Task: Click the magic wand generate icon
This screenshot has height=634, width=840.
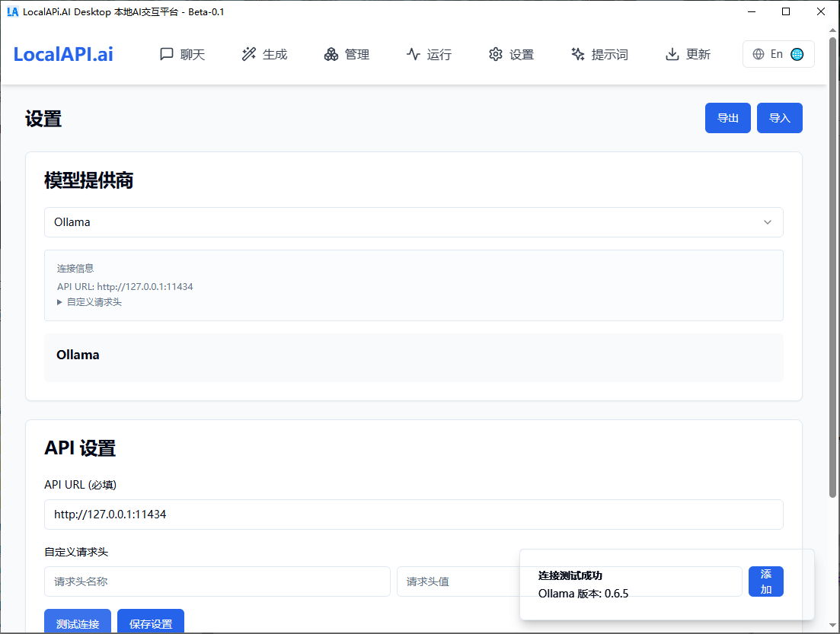Action: [x=249, y=54]
